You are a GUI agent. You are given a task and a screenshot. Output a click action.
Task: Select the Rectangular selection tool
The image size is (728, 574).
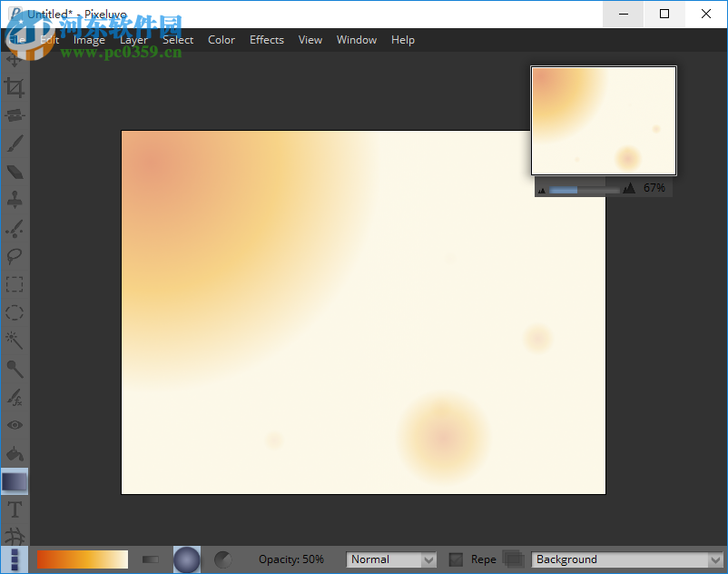coord(15,284)
